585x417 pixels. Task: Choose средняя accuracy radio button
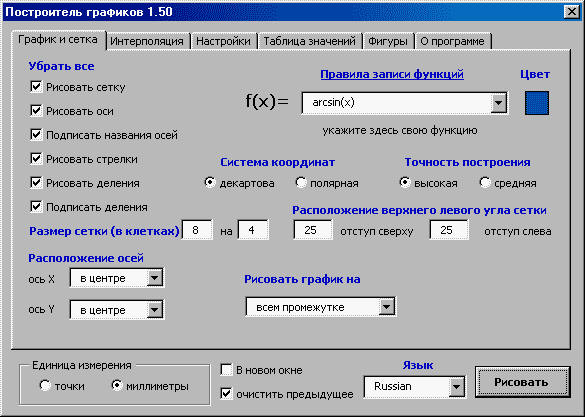coord(485,183)
